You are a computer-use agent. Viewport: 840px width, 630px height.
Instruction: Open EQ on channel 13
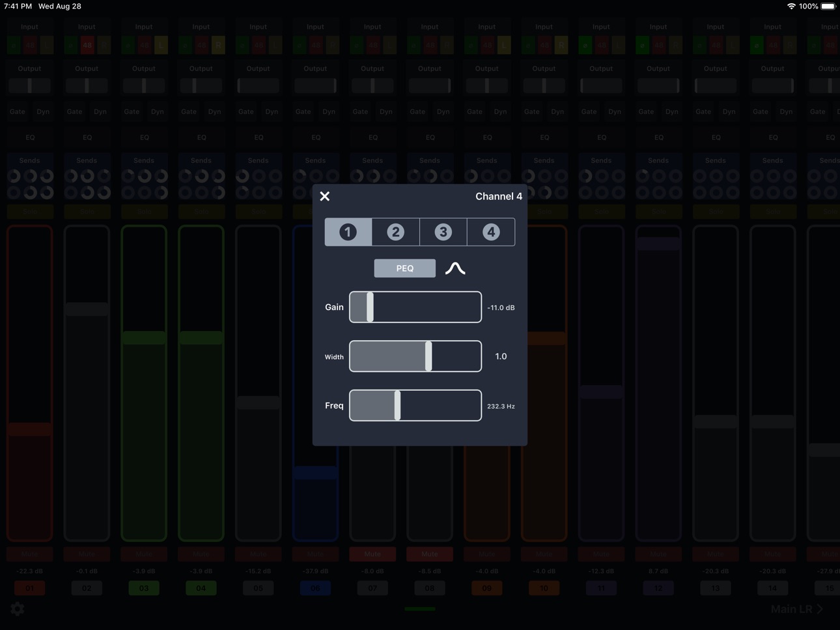(716, 137)
